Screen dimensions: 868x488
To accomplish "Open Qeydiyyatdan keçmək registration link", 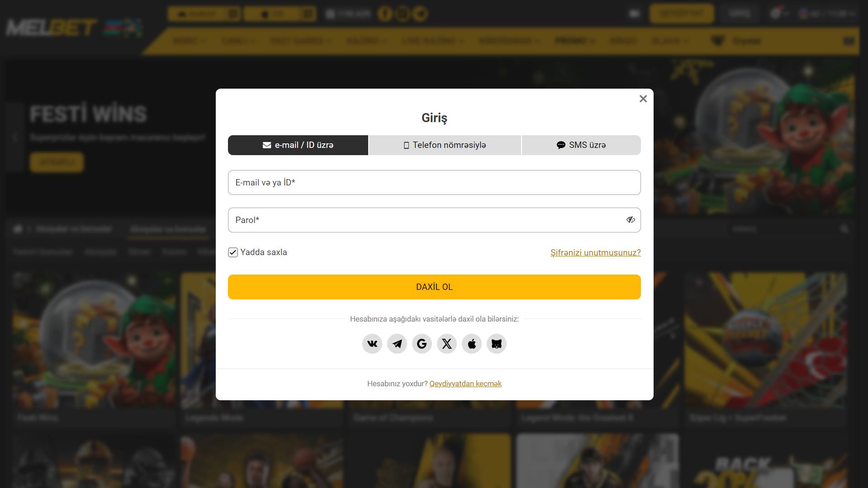I will (465, 384).
